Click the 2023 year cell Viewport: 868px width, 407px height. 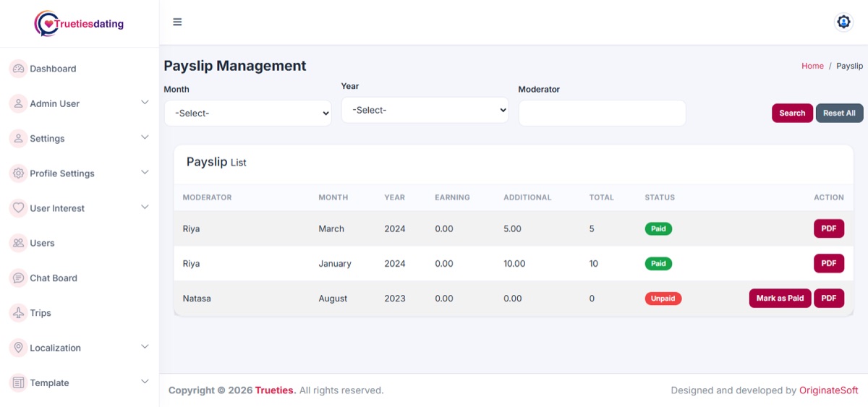395,299
